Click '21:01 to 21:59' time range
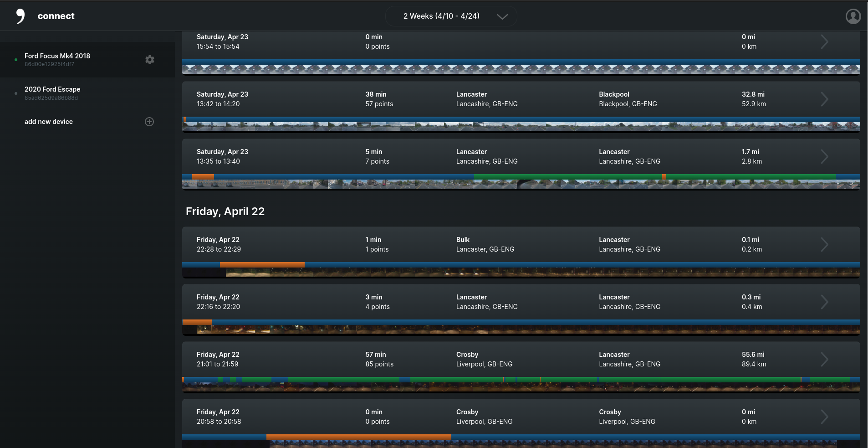Viewport: 868px width, 448px height. point(218,364)
